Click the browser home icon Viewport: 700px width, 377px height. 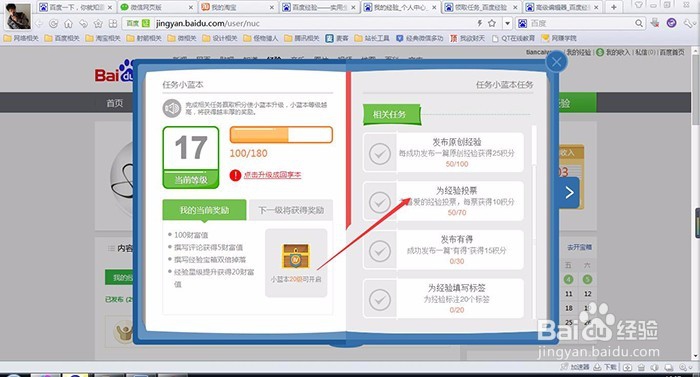tap(68, 23)
